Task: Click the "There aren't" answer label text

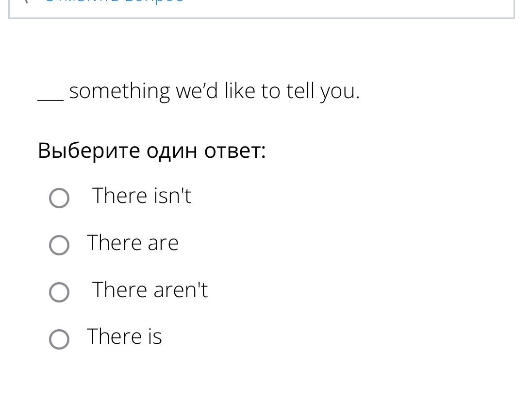Action: 150,289
